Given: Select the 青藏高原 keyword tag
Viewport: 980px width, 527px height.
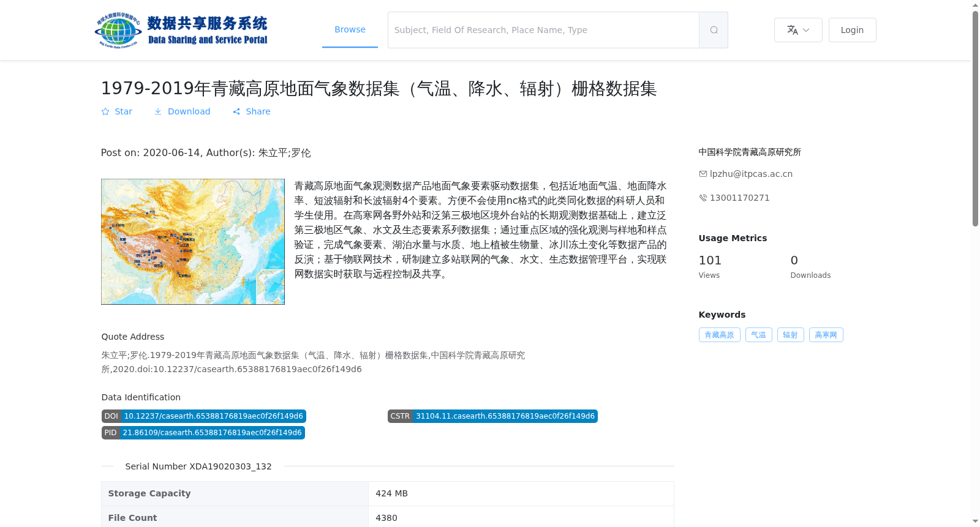Looking at the screenshot, I should pyautogui.click(x=719, y=335).
